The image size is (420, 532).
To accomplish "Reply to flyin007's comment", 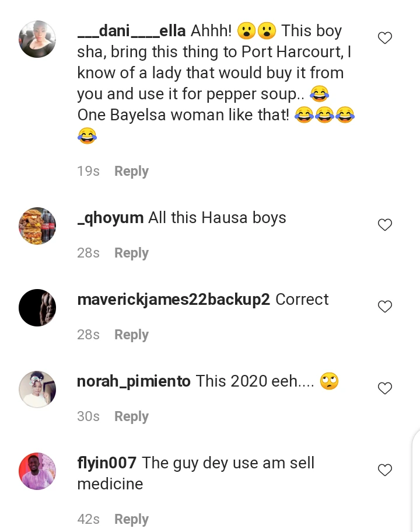I will pos(131,519).
